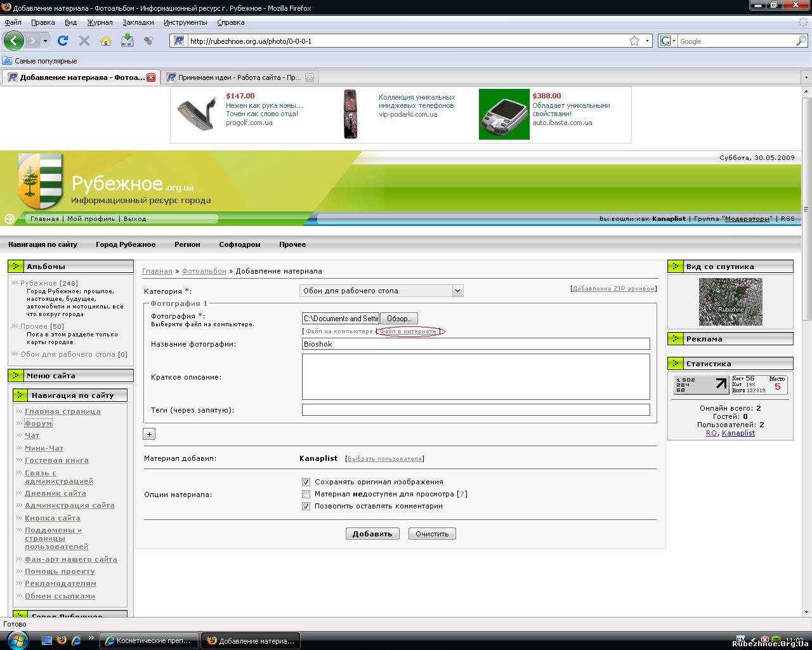Open the Обои для рабочего стола album
Viewport: 812px width, 650px height.
point(67,354)
